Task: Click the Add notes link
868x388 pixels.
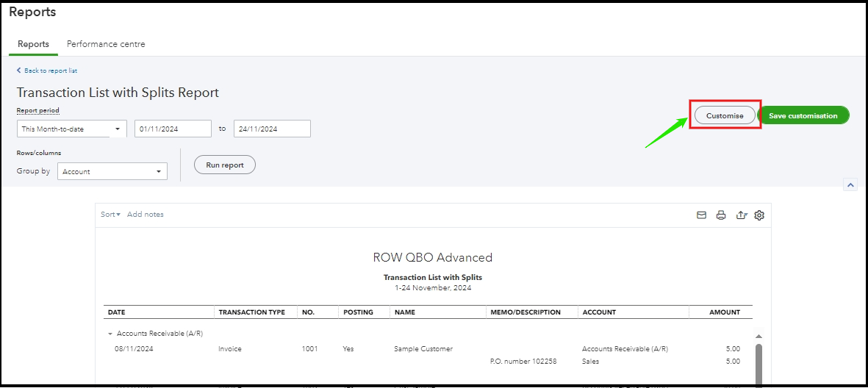Action: (146, 215)
